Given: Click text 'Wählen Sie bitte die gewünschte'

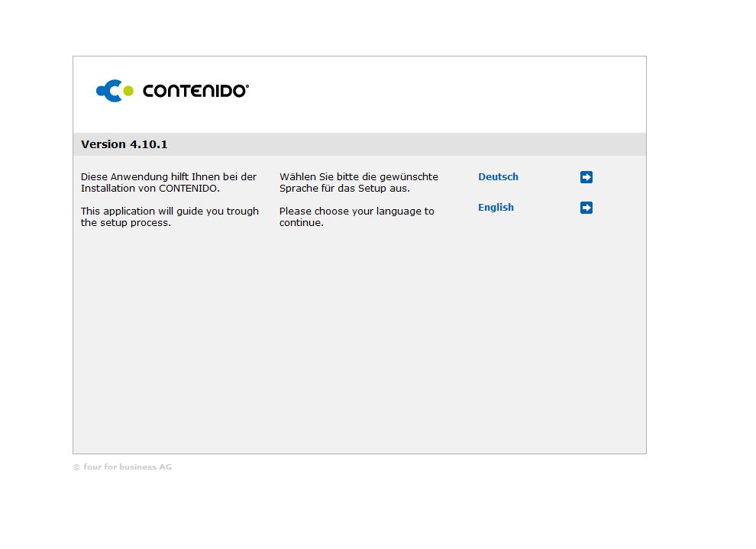Looking at the screenshot, I should coord(359,177).
